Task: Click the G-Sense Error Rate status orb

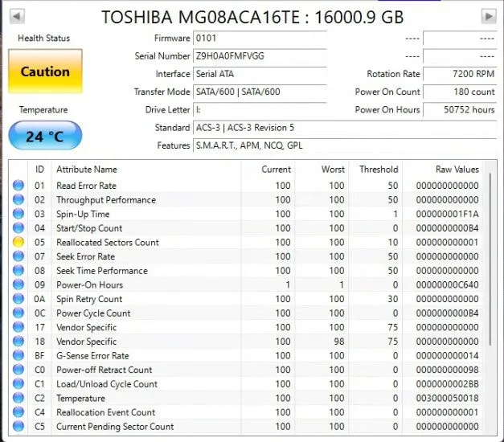Action: [x=18, y=355]
